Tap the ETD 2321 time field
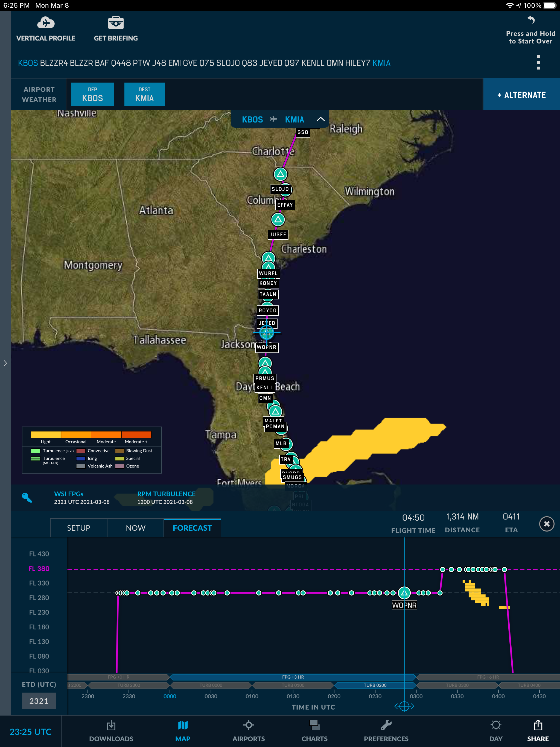The height and width of the screenshot is (747, 560). 39,701
